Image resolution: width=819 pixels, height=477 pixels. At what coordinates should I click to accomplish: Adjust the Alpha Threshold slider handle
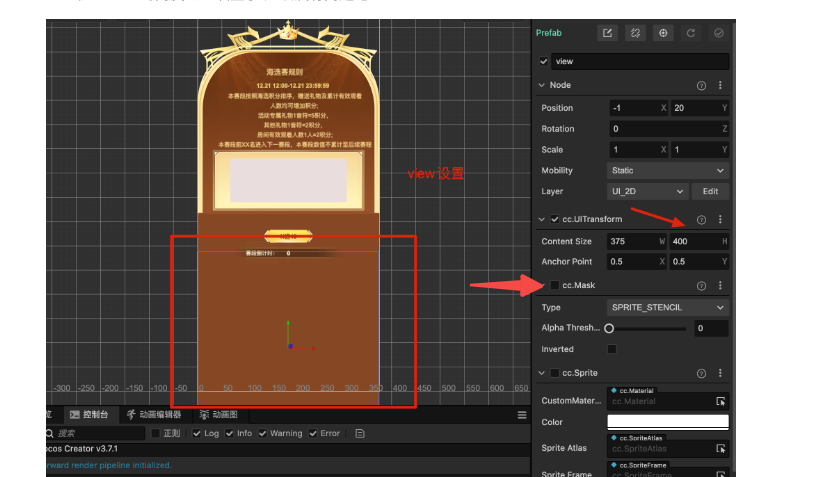tap(609, 329)
